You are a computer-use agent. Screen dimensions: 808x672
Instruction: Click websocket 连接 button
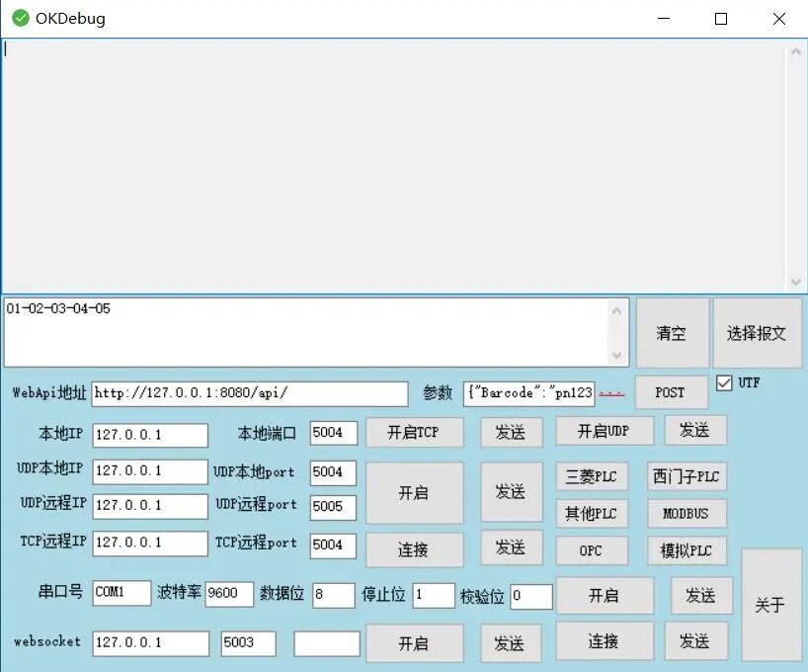point(605,641)
